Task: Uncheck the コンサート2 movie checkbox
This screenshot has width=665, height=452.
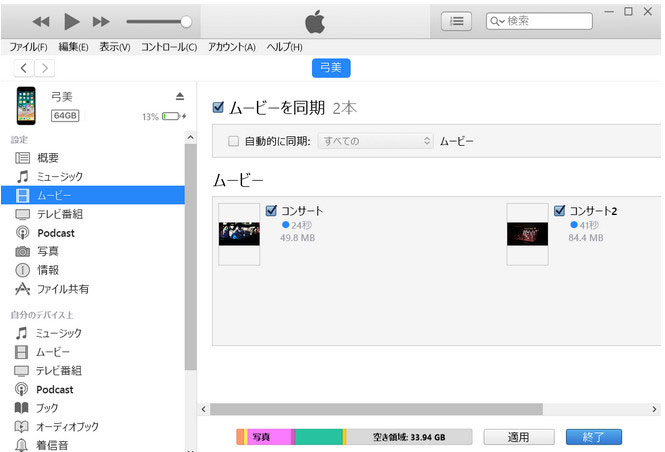Action: point(558,211)
